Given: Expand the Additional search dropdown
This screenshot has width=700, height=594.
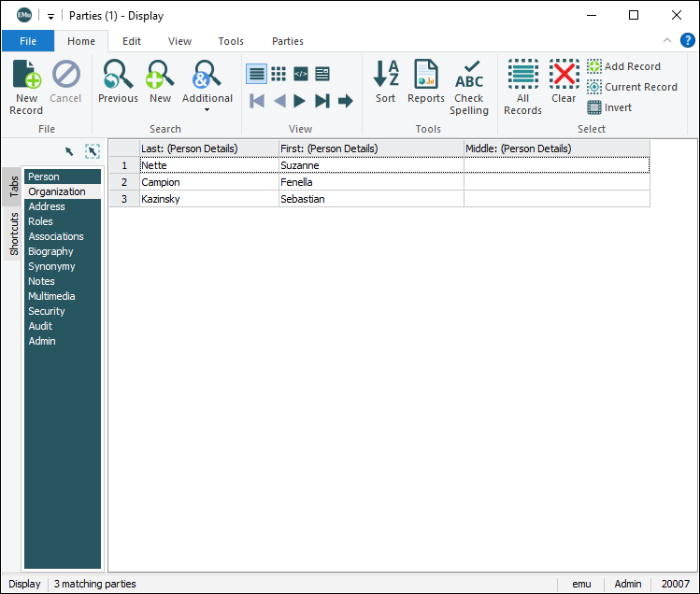Looking at the screenshot, I should 207,110.
